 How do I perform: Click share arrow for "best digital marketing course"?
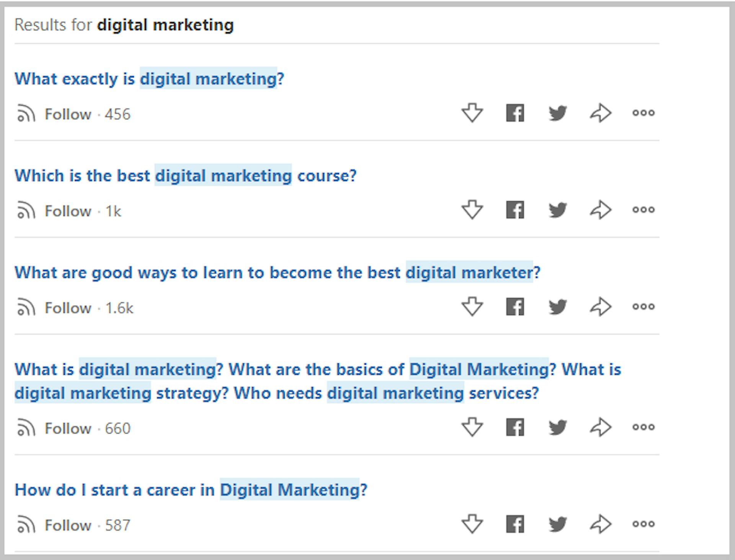pyautogui.click(x=600, y=210)
